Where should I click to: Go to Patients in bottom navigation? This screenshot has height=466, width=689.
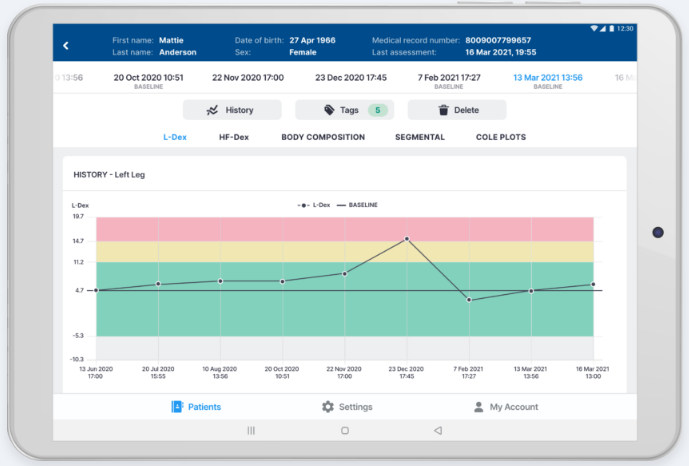coord(196,407)
